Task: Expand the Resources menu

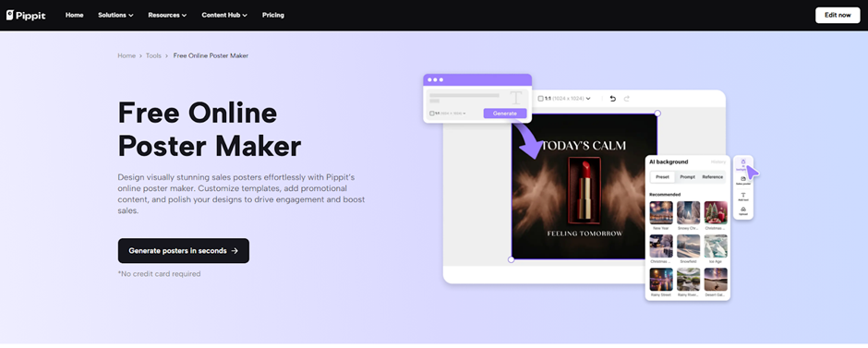Action: click(167, 15)
